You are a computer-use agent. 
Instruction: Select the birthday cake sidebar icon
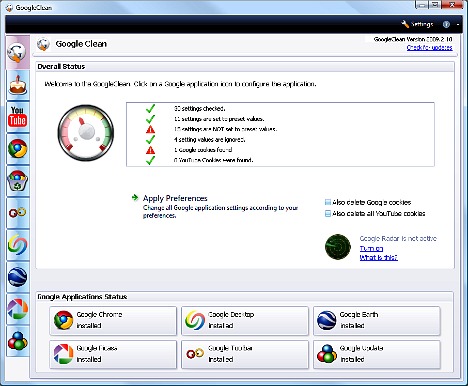(18, 85)
